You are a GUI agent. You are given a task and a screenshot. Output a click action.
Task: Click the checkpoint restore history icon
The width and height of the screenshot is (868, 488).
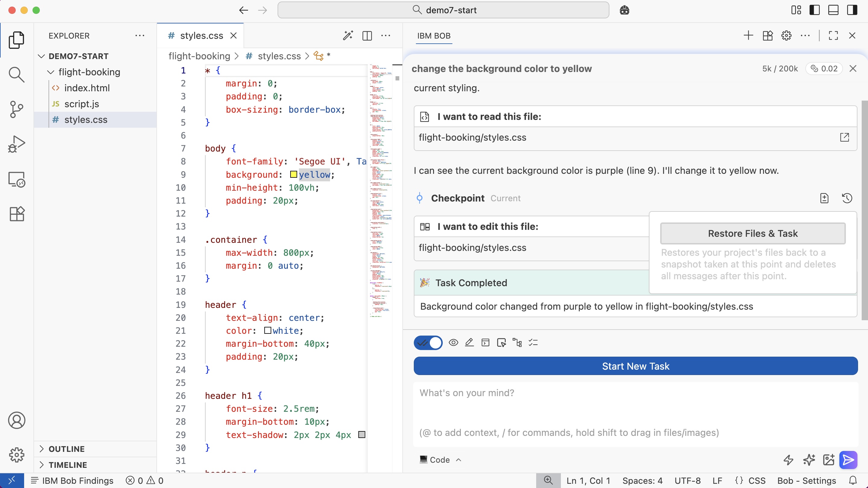coord(847,198)
